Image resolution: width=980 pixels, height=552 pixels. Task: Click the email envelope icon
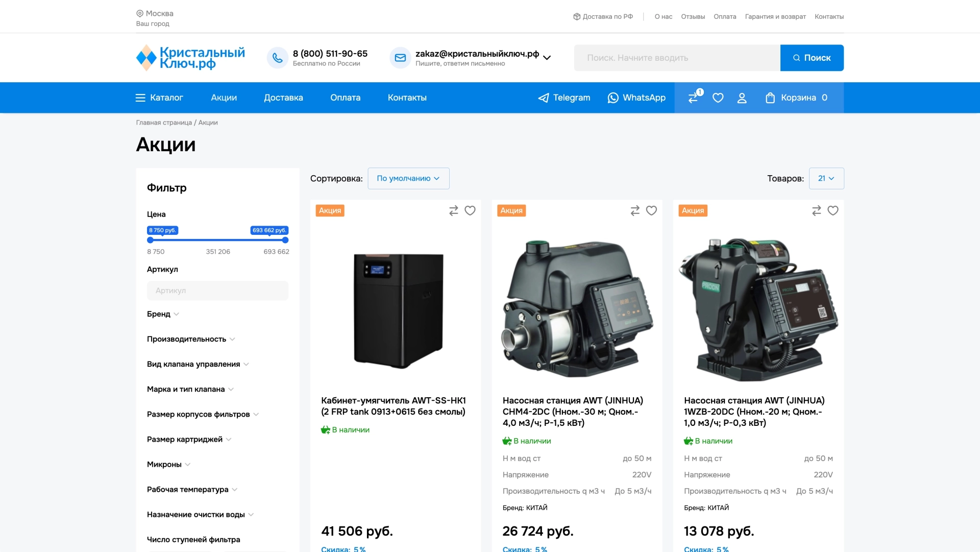point(400,58)
